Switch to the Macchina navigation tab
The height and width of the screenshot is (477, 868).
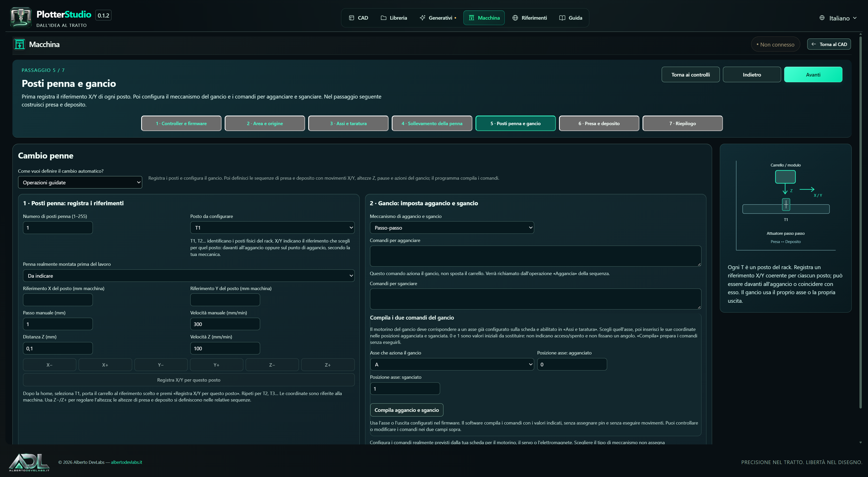[484, 18]
